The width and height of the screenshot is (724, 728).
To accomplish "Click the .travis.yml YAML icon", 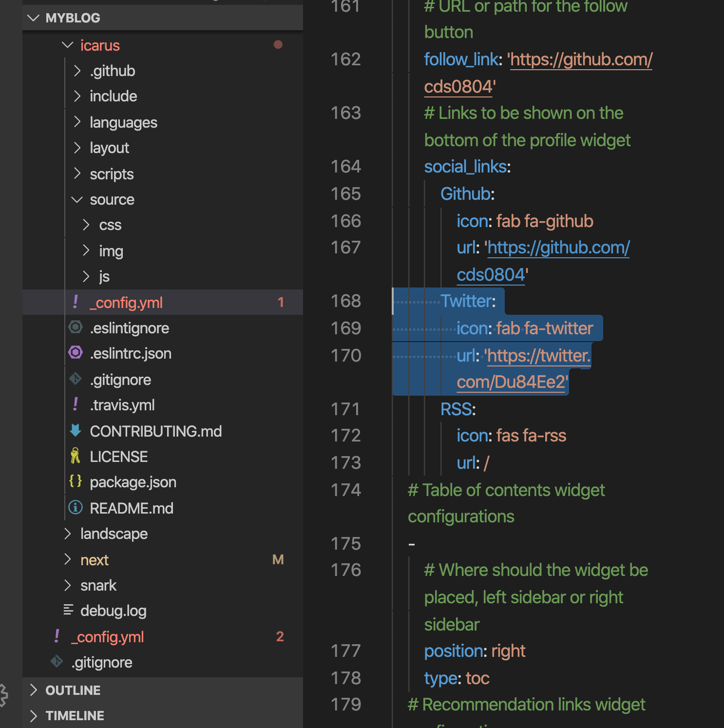I will (x=76, y=404).
